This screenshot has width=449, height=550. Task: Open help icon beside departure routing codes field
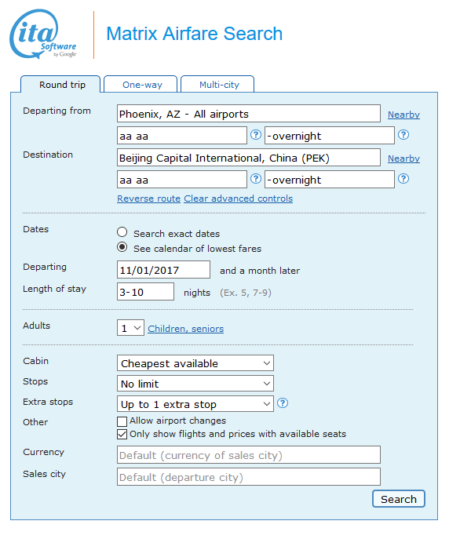(256, 135)
